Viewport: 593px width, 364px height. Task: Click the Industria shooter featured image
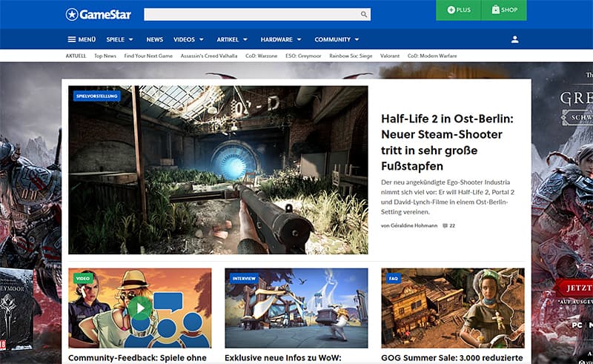coord(218,170)
